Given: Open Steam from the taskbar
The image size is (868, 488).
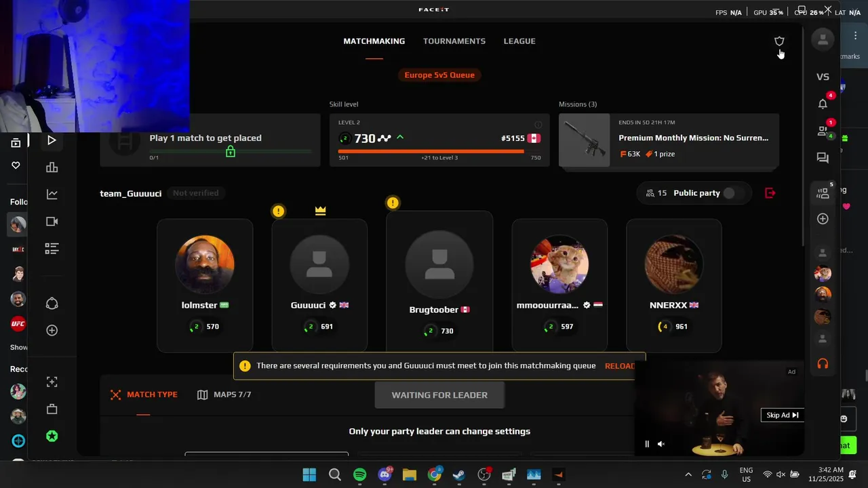Looking at the screenshot, I should pyautogui.click(x=459, y=474).
